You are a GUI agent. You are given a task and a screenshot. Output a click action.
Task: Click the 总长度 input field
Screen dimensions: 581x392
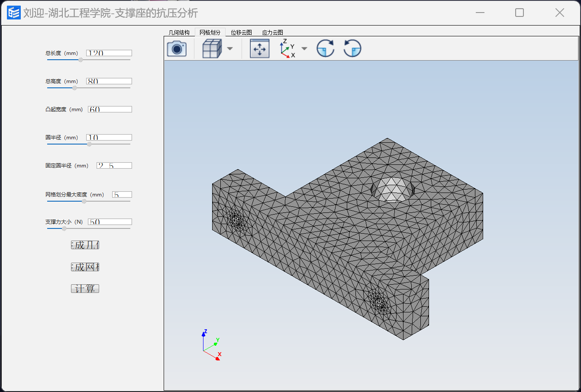(109, 53)
